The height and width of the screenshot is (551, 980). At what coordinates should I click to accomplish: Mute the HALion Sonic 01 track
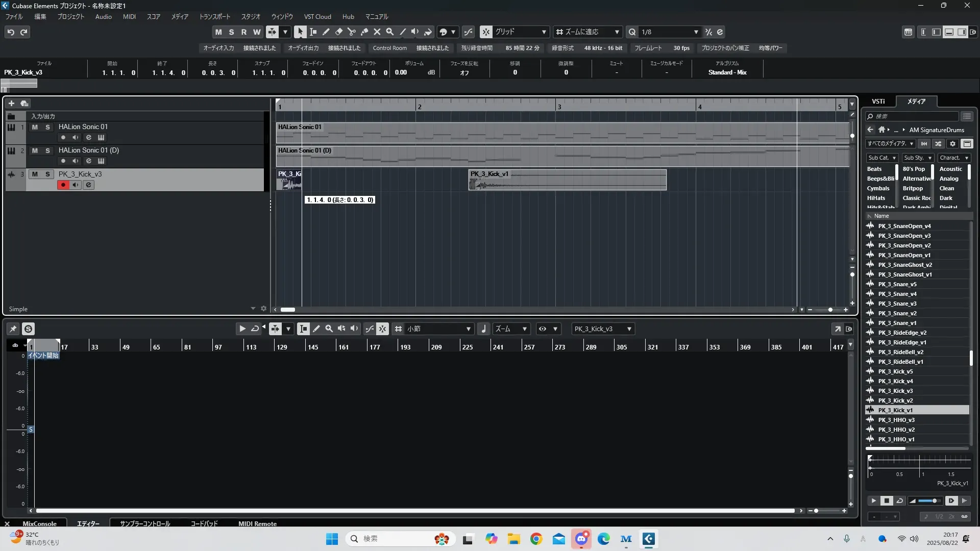(x=35, y=127)
